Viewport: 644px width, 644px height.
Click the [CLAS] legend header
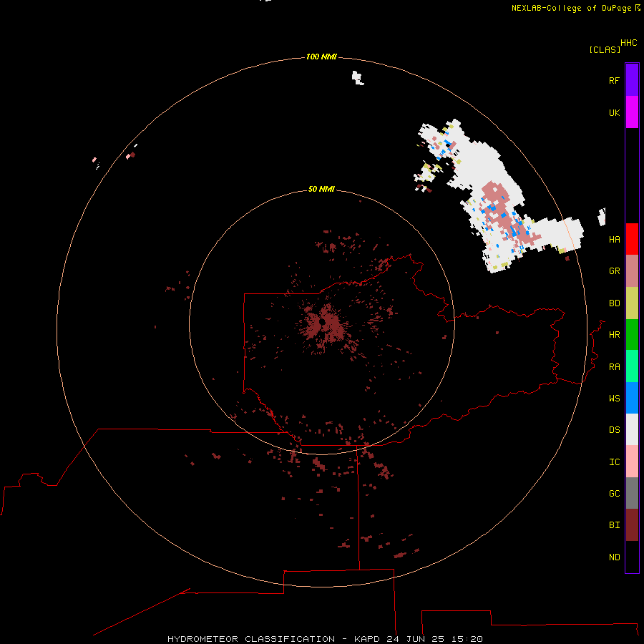(x=605, y=49)
